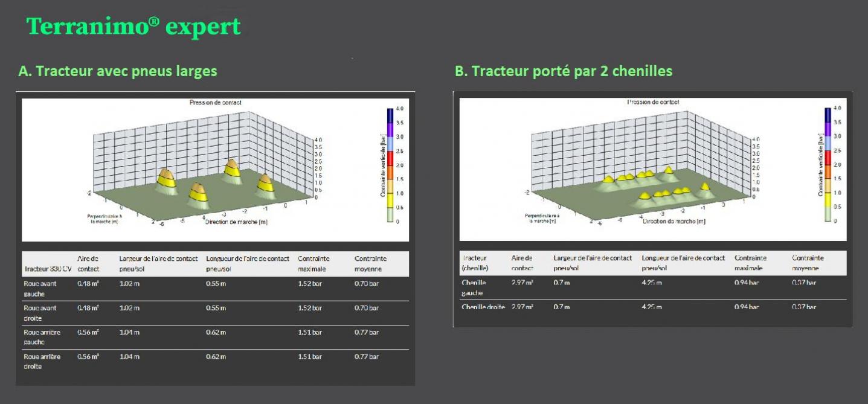The width and height of the screenshot is (868, 404).
Task: Pick the green bottom band in chart B's legend
Action: (x=828, y=214)
